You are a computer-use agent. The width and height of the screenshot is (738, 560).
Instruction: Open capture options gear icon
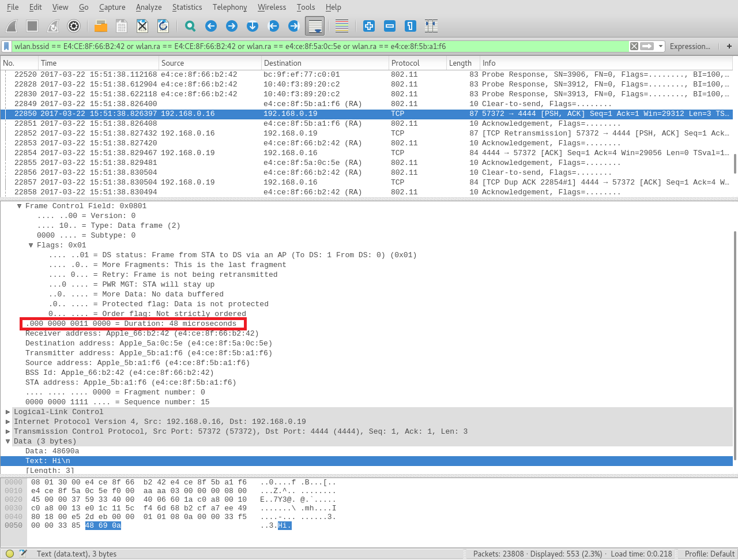click(74, 26)
